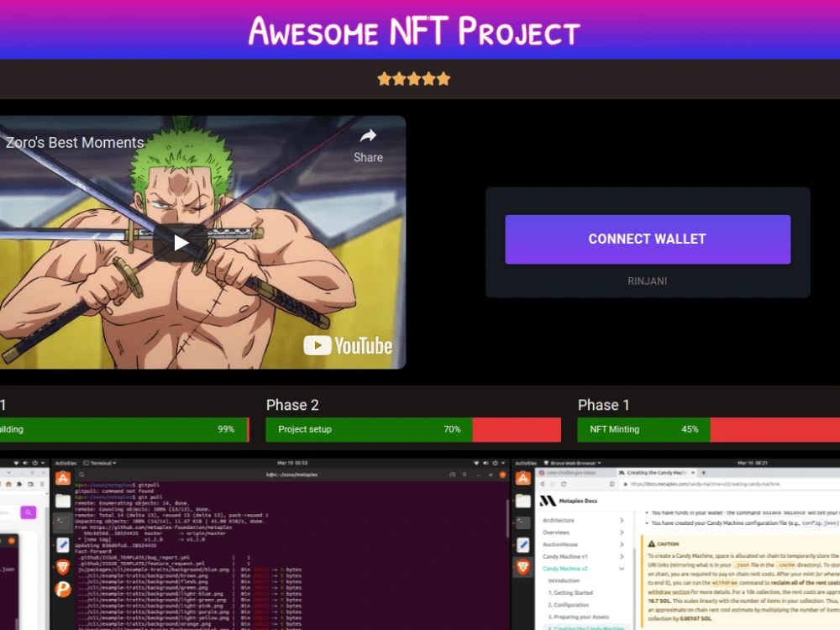The image size is (840, 630).
Task: Switch to the Creating the Candy Machine tab
Action: pos(657,473)
